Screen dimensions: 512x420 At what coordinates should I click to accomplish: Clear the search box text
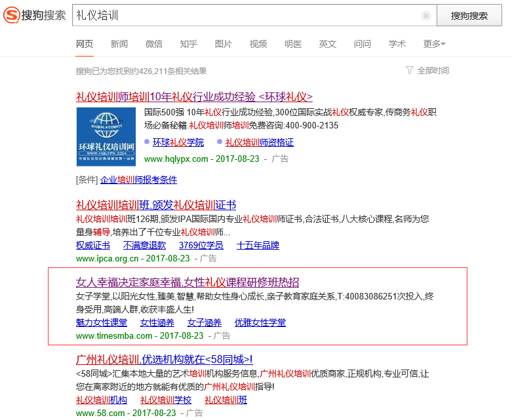point(425,16)
